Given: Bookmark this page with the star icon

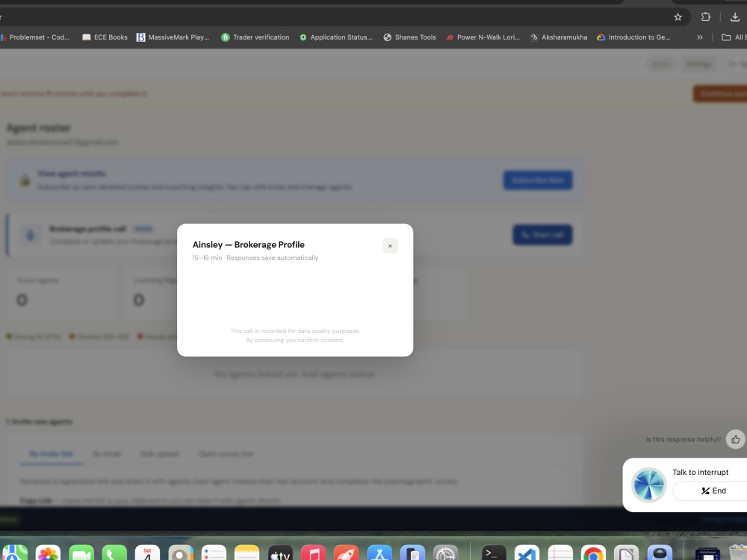Looking at the screenshot, I should pos(678,17).
